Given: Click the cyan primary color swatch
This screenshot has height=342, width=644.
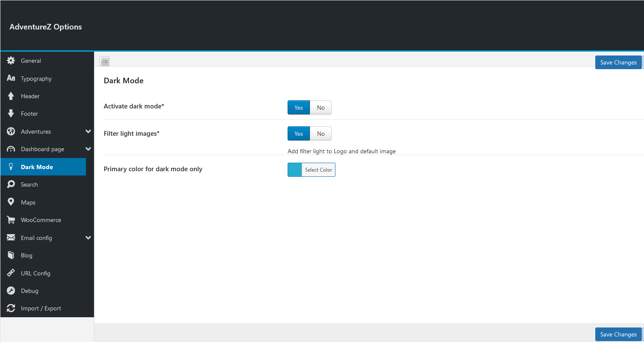Looking at the screenshot, I should point(295,170).
